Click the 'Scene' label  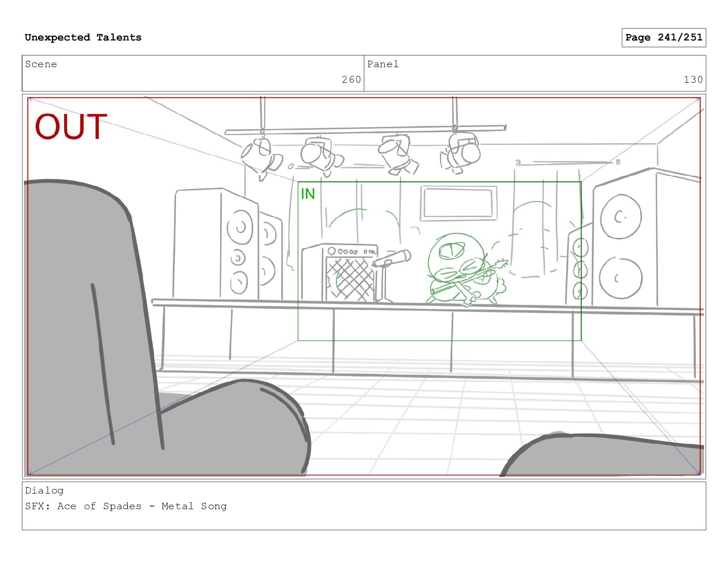pyautogui.click(x=41, y=64)
